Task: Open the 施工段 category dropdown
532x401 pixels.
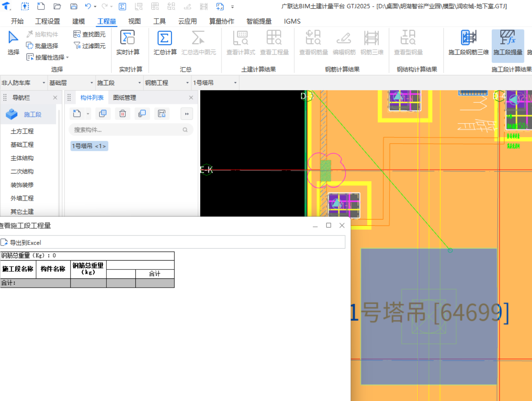Action: (x=119, y=83)
